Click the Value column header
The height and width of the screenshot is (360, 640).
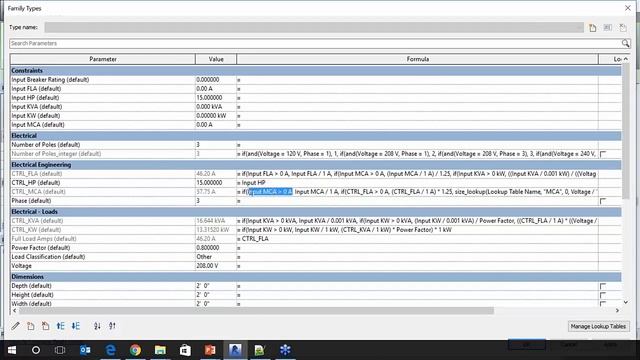coord(216,59)
